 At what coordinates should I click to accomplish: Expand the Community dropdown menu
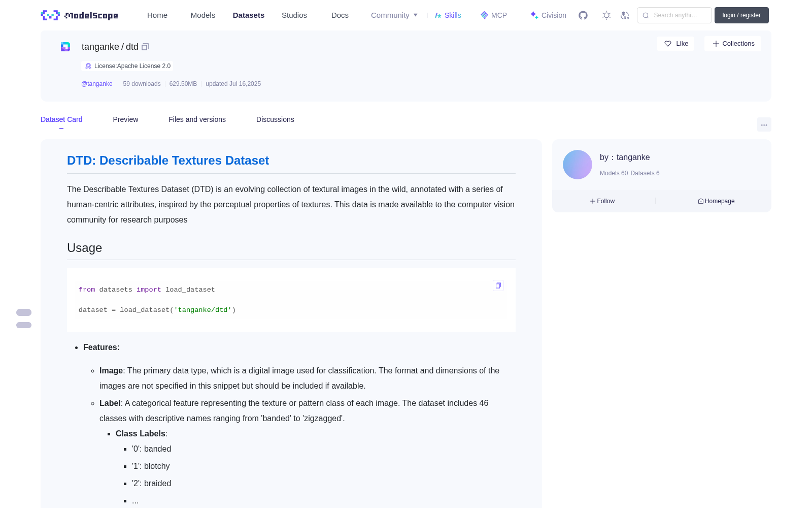(x=394, y=15)
